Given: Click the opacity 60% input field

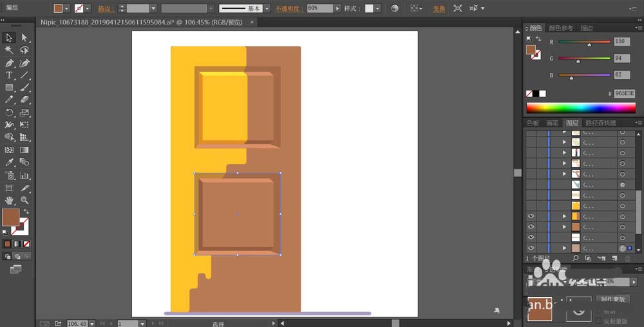Looking at the screenshot, I should [x=320, y=8].
